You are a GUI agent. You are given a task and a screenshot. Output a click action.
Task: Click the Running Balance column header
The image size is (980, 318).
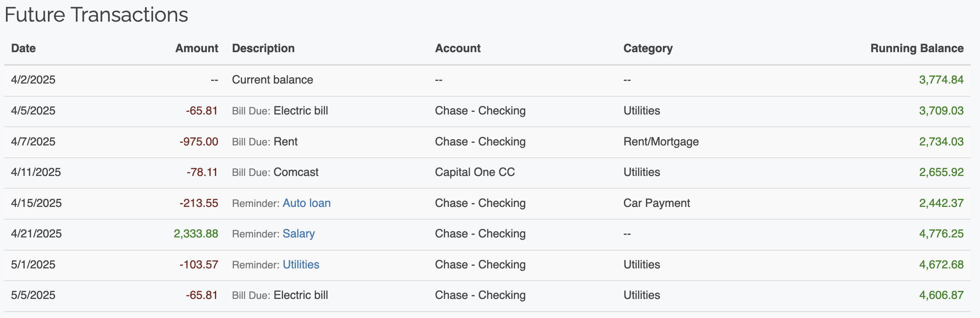917,48
